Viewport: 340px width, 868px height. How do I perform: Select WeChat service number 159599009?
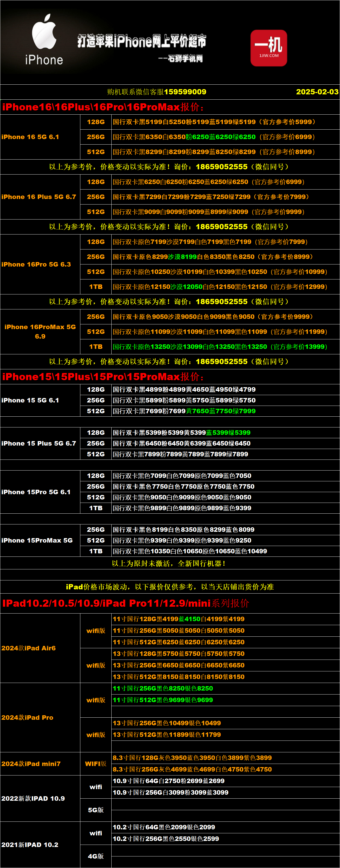click(185, 92)
